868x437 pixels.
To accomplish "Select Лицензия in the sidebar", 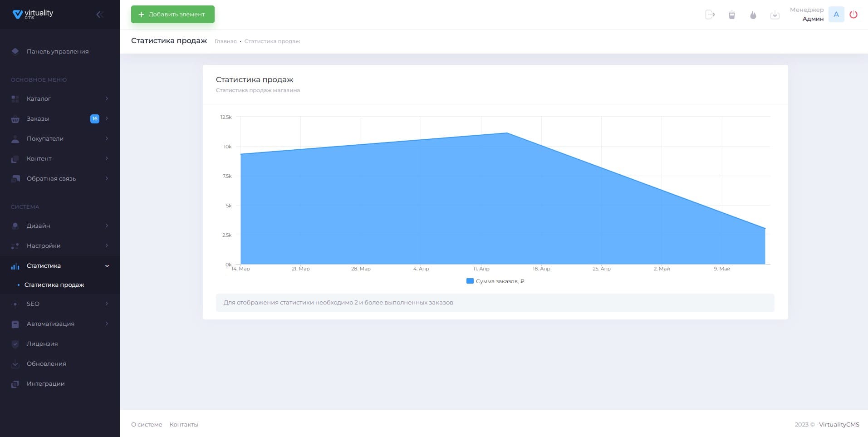I will pos(42,344).
